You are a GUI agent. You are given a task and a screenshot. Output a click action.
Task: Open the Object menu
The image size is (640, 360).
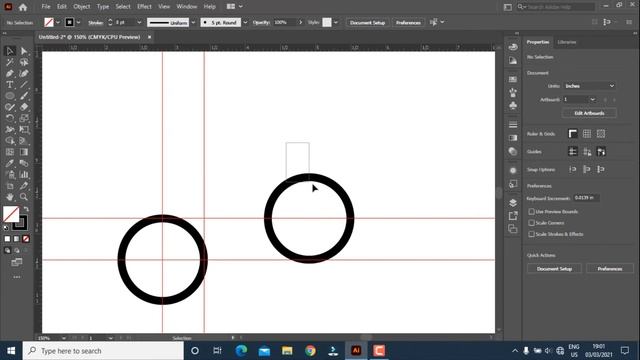click(82, 7)
